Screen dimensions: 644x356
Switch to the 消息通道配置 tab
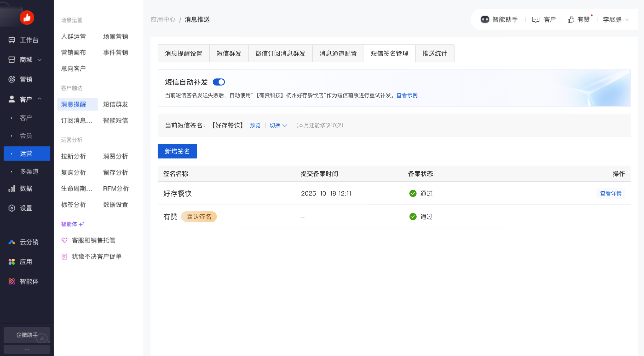coord(338,54)
